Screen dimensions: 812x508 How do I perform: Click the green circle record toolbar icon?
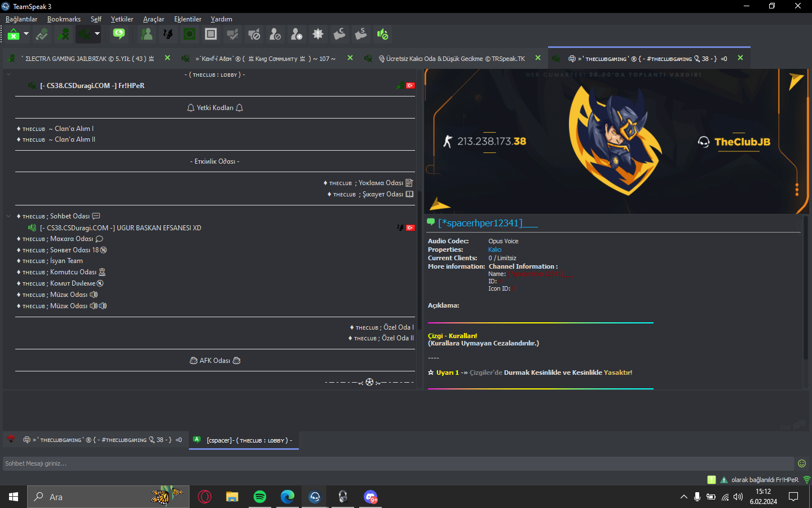click(x=189, y=34)
